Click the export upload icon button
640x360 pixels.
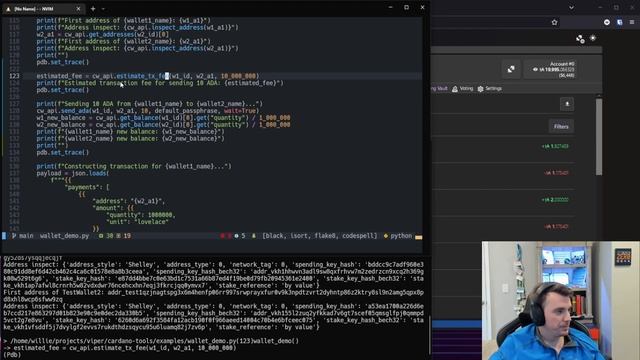pyautogui.click(x=567, y=104)
